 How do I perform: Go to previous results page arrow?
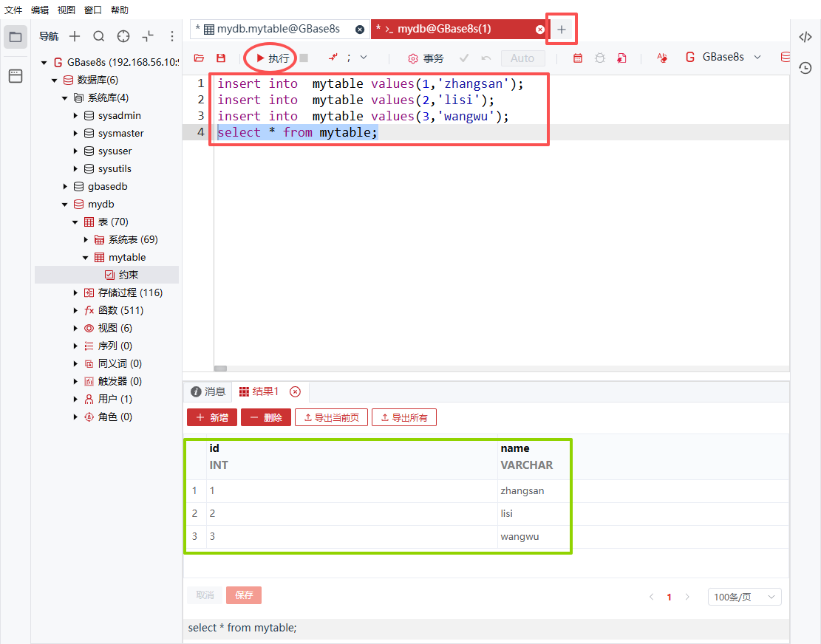point(651,597)
